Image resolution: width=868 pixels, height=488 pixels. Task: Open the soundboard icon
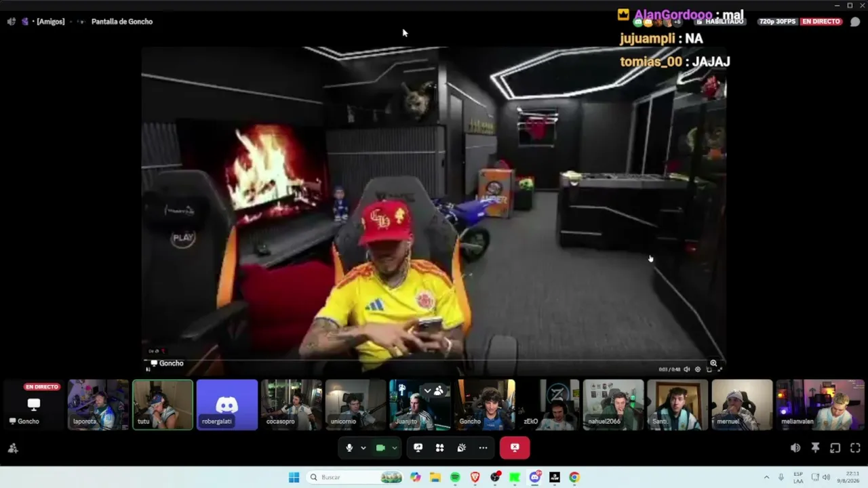coord(461,448)
